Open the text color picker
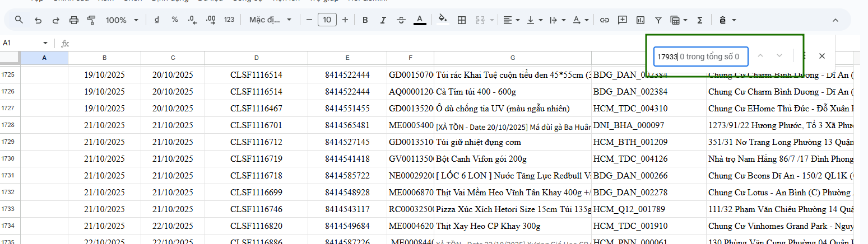This screenshot has height=244, width=868. coord(420,20)
